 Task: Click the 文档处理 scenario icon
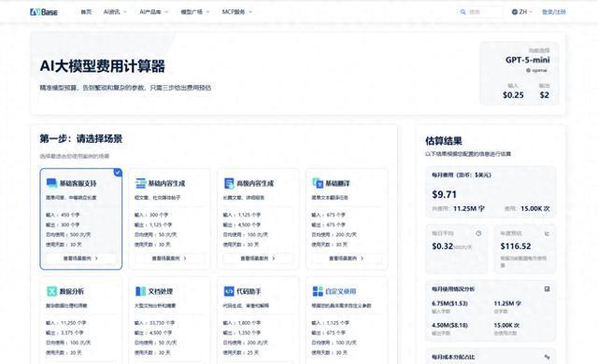pos(141,291)
